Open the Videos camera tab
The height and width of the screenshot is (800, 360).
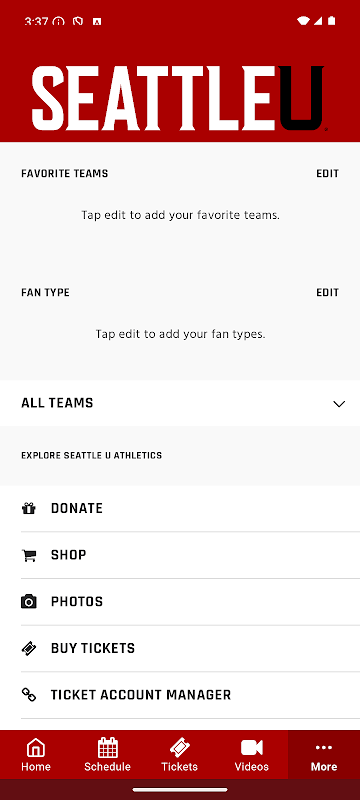[x=251, y=755]
